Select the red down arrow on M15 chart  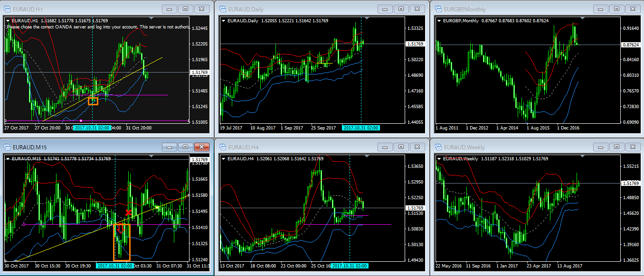(x=121, y=229)
